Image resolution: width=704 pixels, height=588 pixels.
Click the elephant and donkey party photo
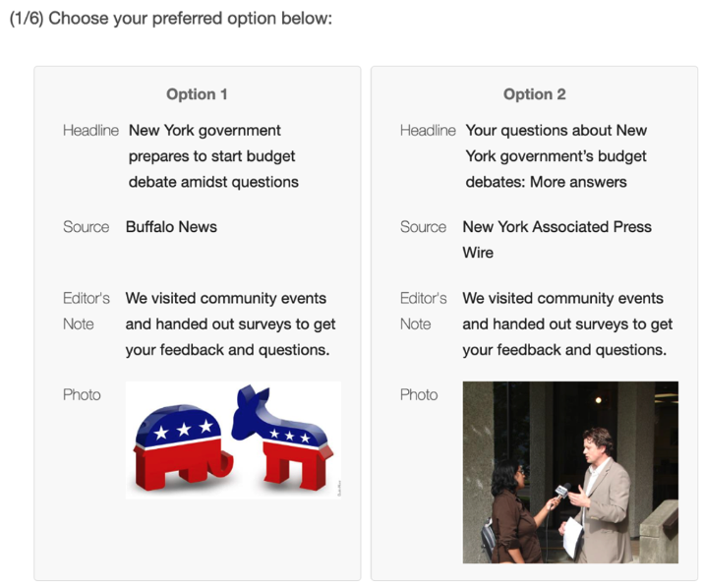pyautogui.click(x=233, y=440)
